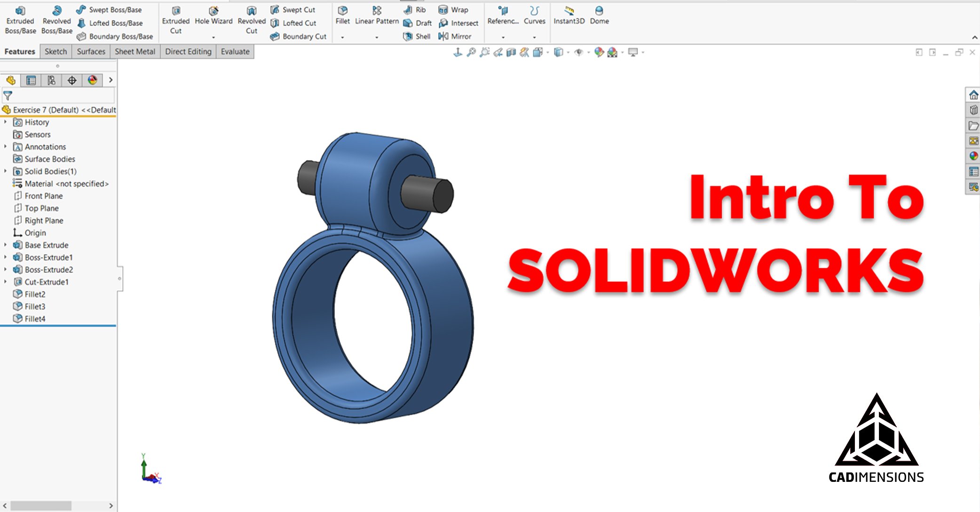Expand the Boss-Extrude1 tree item
Viewport: 980px width, 512px height.
click(x=5, y=257)
